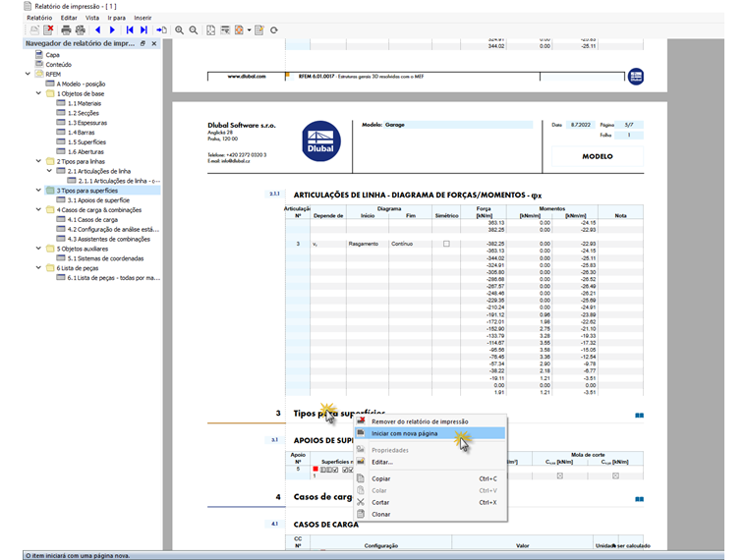Collapse the 2 Tipos para linhas node
The height and width of the screenshot is (560, 747).
[x=38, y=161]
